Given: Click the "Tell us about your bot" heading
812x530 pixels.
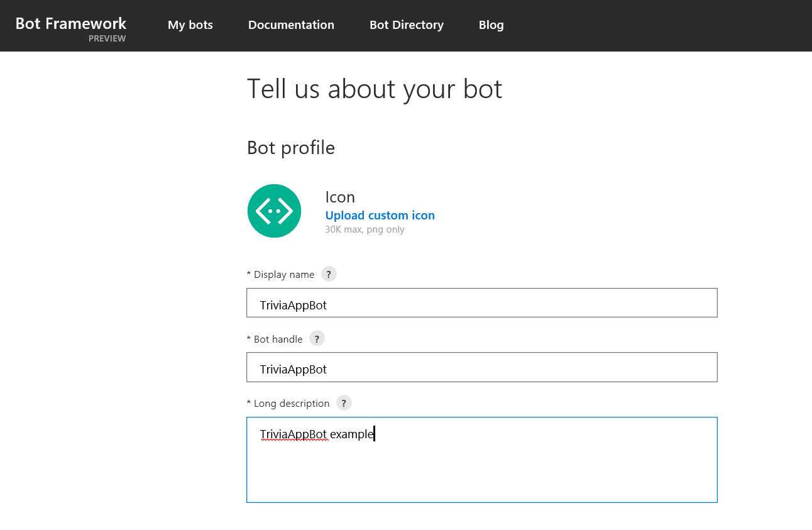Looking at the screenshot, I should (374, 89).
